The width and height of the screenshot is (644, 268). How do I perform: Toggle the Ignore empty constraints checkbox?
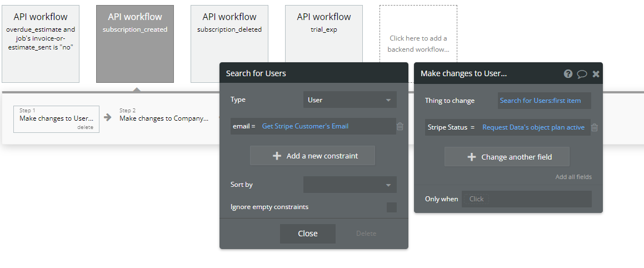point(392,207)
